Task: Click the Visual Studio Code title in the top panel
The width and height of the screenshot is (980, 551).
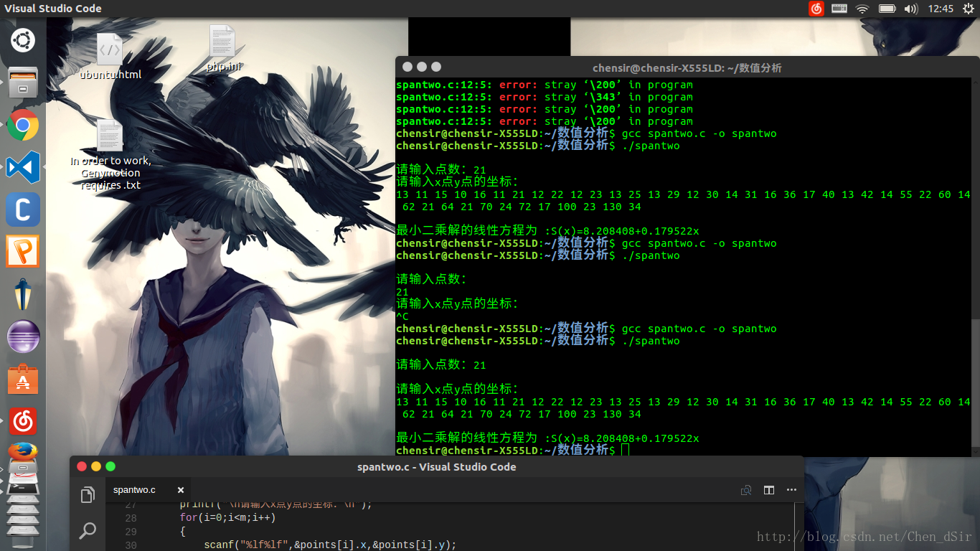Action: [53, 9]
